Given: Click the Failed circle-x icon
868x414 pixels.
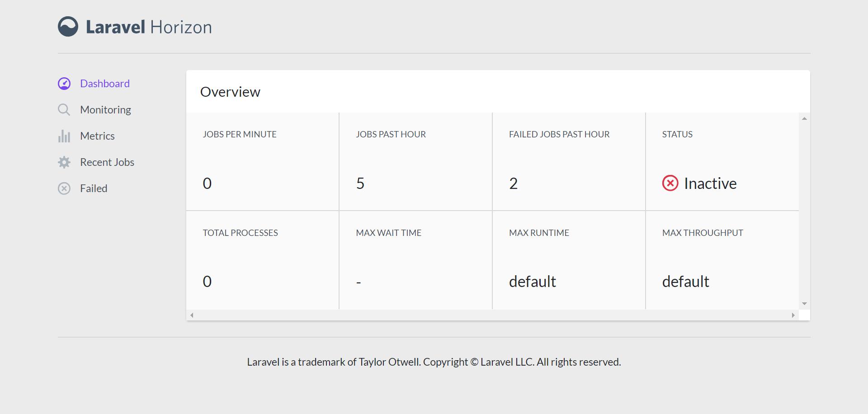Looking at the screenshot, I should pyautogui.click(x=64, y=188).
